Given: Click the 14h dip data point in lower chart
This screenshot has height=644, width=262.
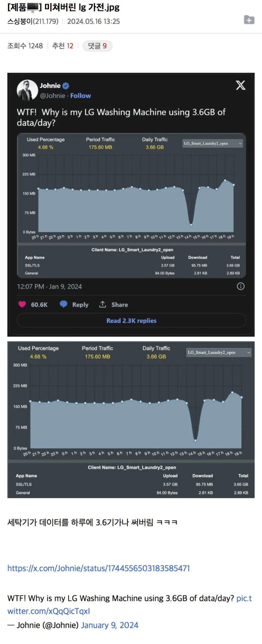Looking at the screenshot, I should [x=196, y=440].
